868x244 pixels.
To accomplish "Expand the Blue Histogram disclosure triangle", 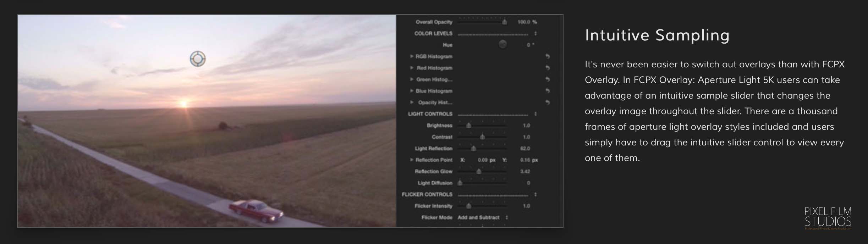I will 412,91.
